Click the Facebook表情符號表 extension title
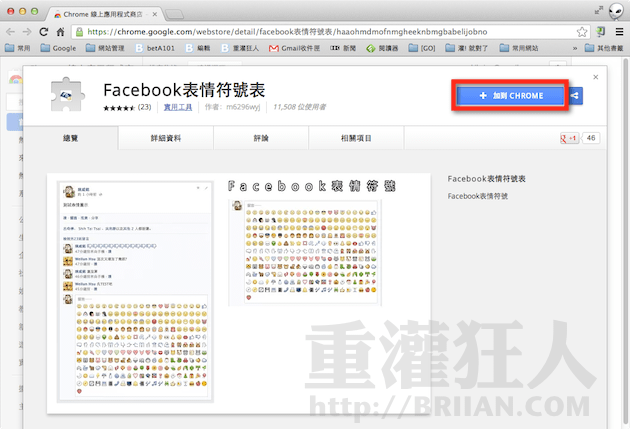Viewport: 630px width, 429px height. tap(184, 90)
